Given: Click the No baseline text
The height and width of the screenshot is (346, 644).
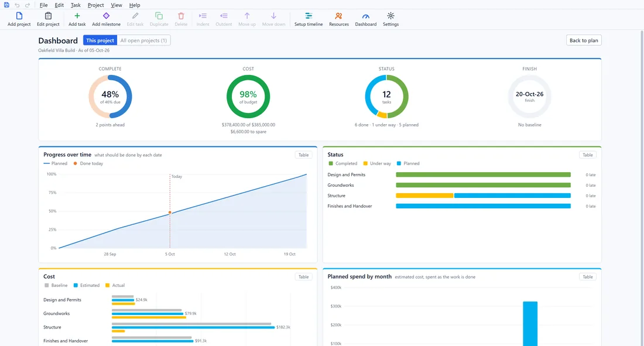Looking at the screenshot, I should 529,125.
